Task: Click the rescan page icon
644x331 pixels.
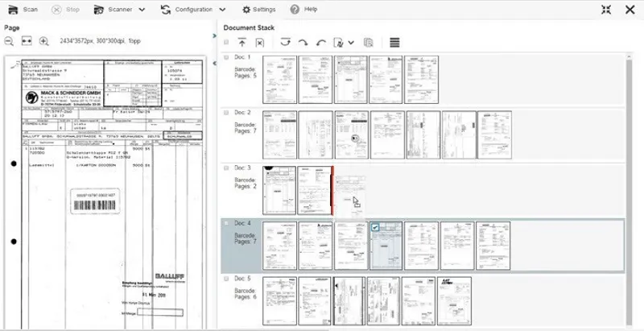Action: 339,43
